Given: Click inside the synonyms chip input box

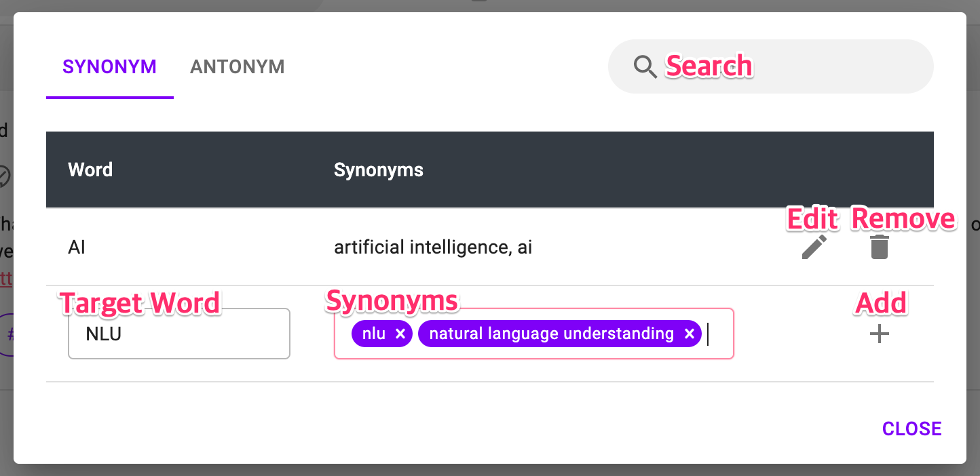Looking at the screenshot, I should point(534,334).
